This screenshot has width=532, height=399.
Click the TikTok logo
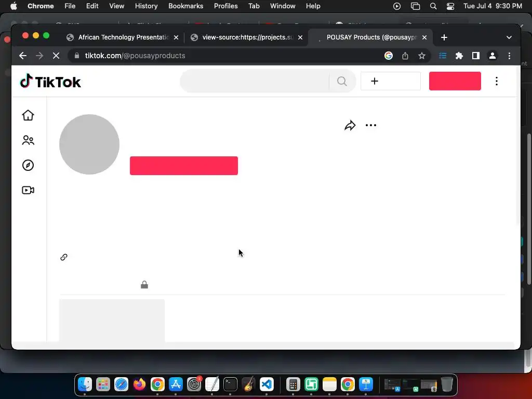pos(50,82)
